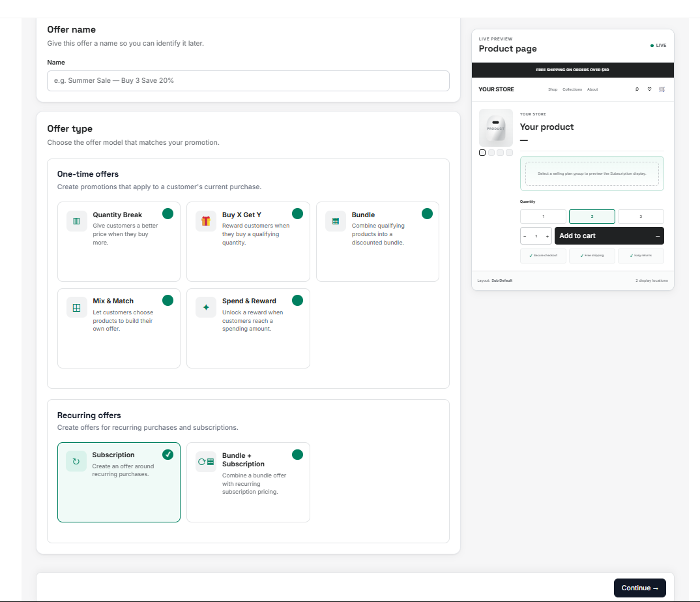Click the preview shopping cart icon

tap(662, 89)
